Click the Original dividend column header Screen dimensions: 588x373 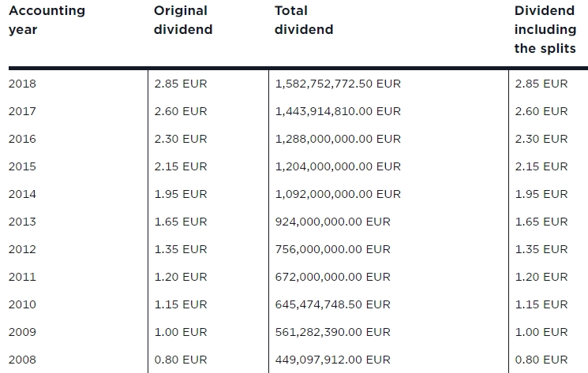click(x=182, y=21)
